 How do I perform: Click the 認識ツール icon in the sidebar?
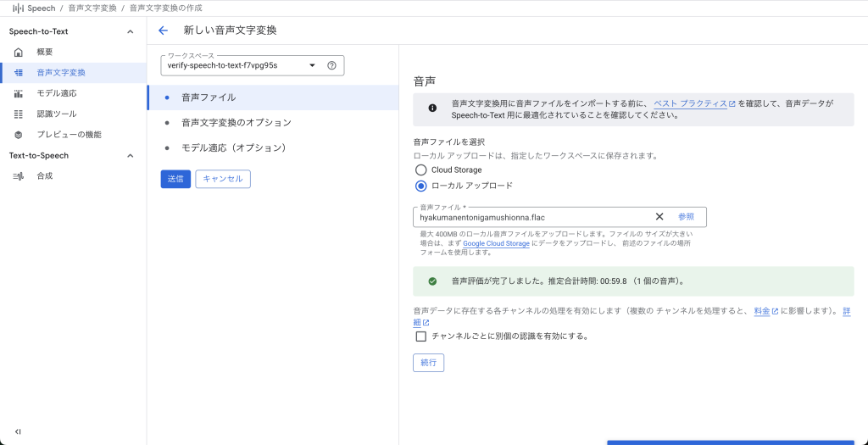pyautogui.click(x=19, y=114)
